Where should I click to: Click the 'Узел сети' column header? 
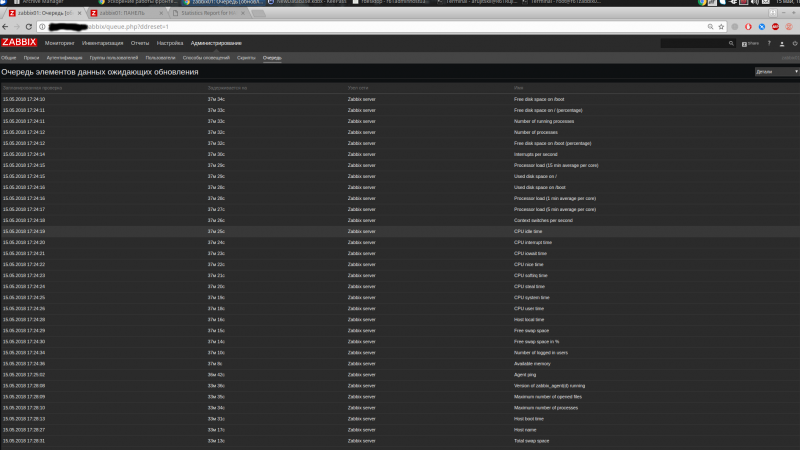(358, 88)
